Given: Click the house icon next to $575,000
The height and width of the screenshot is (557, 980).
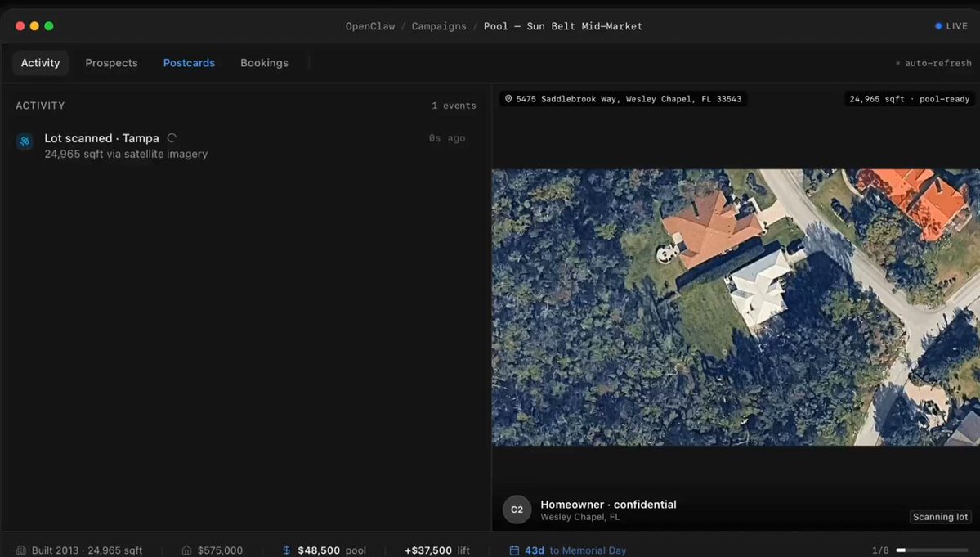Looking at the screenshot, I should point(186,550).
